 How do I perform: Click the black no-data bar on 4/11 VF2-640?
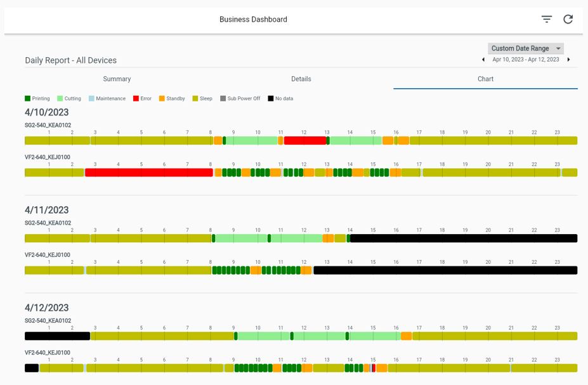pyautogui.click(x=445, y=270)
